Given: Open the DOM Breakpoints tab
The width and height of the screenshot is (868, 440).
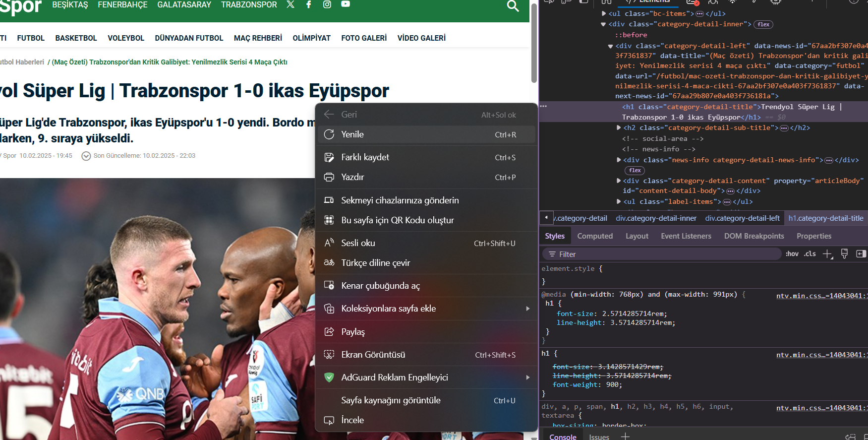Looking at the screenshot, I should [x=754, y=236].
